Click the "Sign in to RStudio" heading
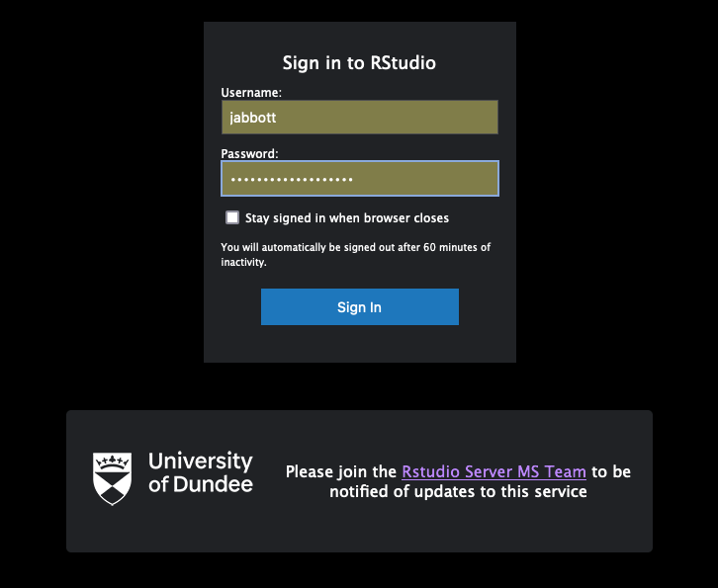718x588 pixels. pyautogui.click(x=359, y=63)
